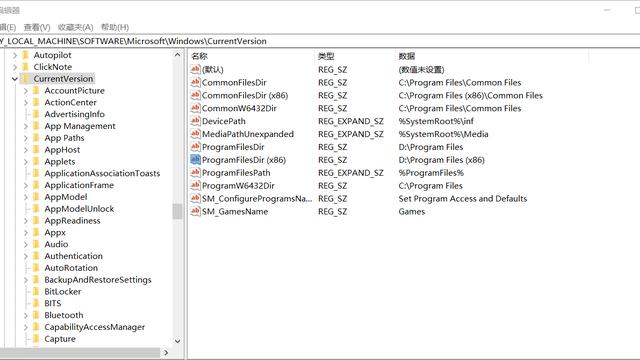Click the icon beside CommonW6432Dir value
This screenshot has height=360, width=640.
196,108
